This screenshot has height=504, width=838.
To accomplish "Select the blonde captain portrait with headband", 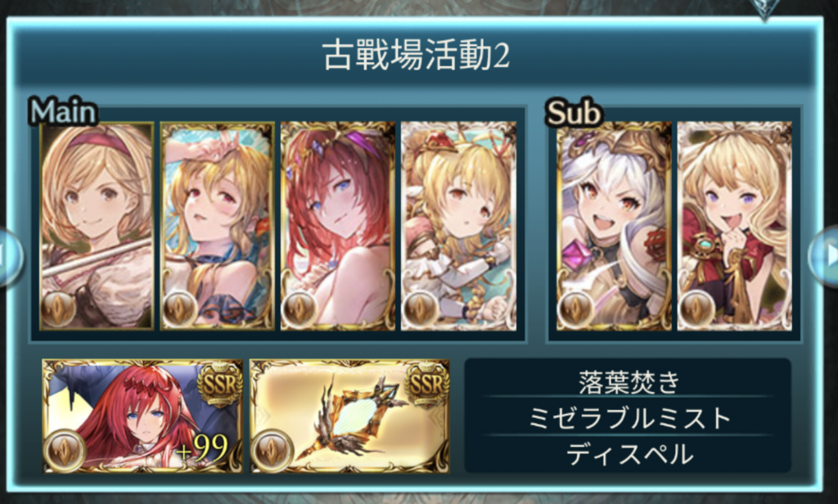I will click(97, 226).
